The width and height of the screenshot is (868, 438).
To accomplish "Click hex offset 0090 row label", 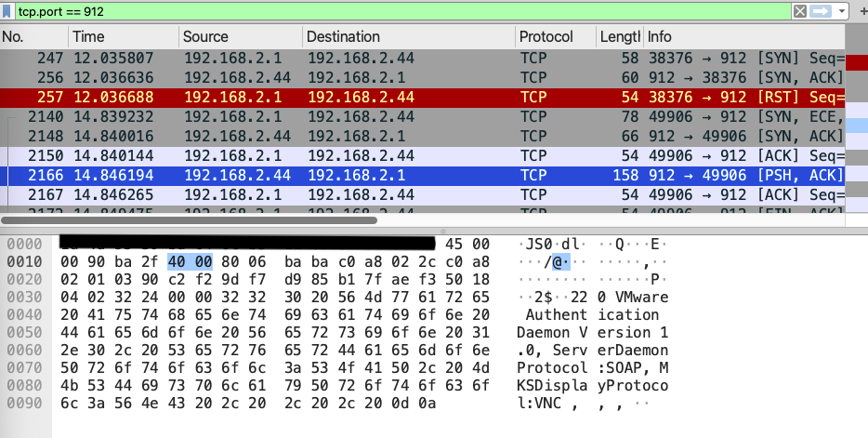I will tap(24, 403).
